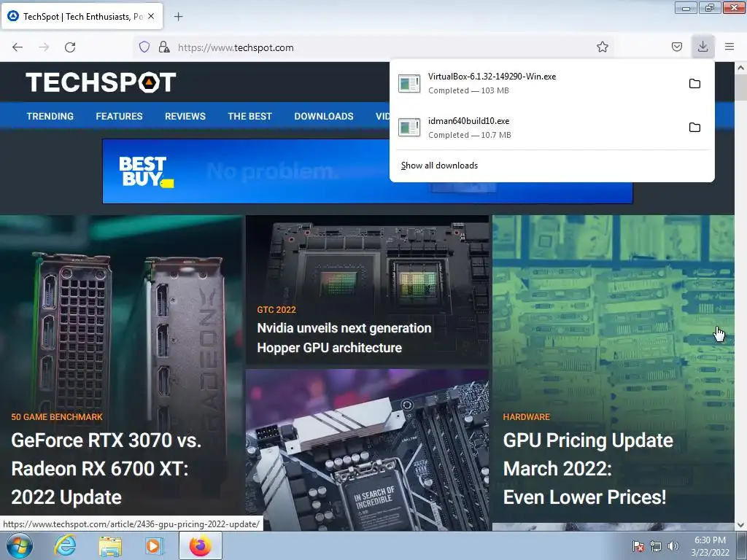Click the TechSpot logo
Image resolution: width=747 pixels, height=560 pixels.
tap(101, 82)
